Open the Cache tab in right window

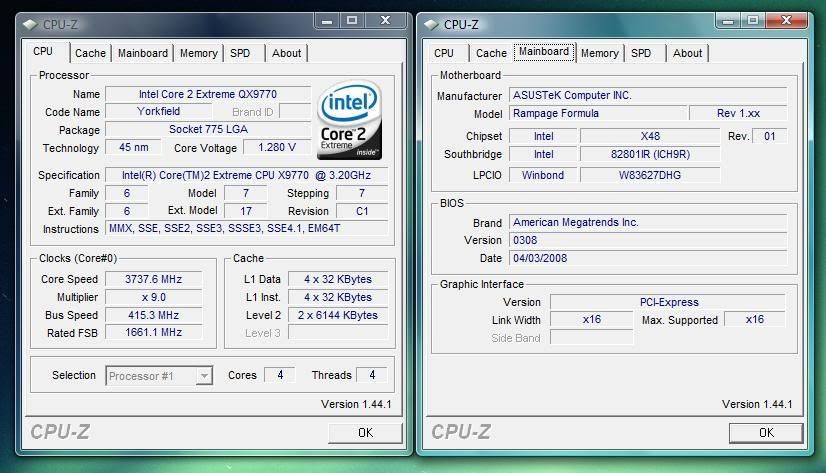491,53
